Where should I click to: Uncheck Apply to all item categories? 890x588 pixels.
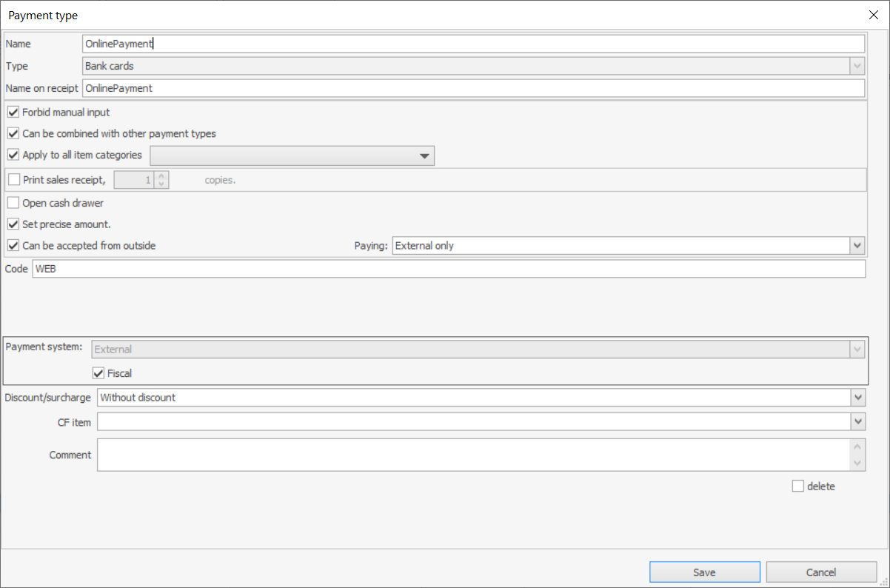(13, 156)
